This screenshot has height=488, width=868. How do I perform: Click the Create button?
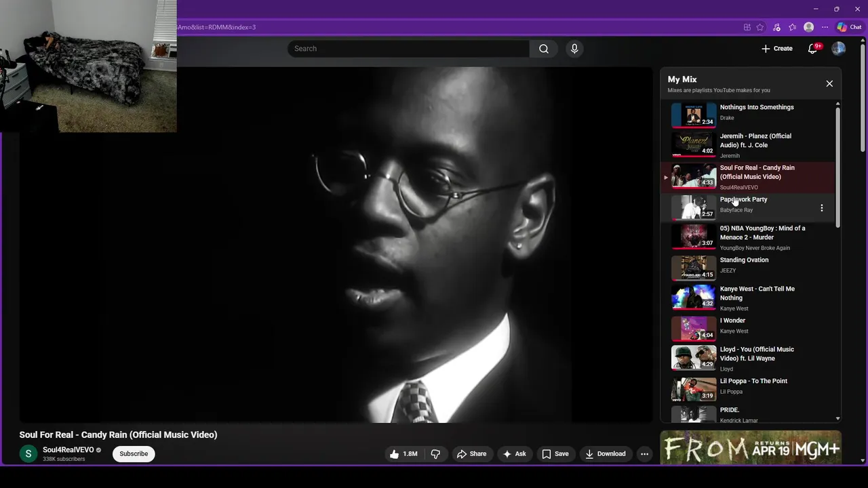pos(776,49)
